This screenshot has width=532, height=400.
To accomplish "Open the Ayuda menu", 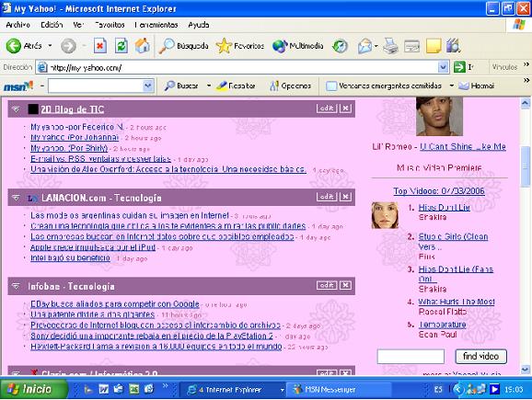I will pyautogui.click(x=199, y=25).
